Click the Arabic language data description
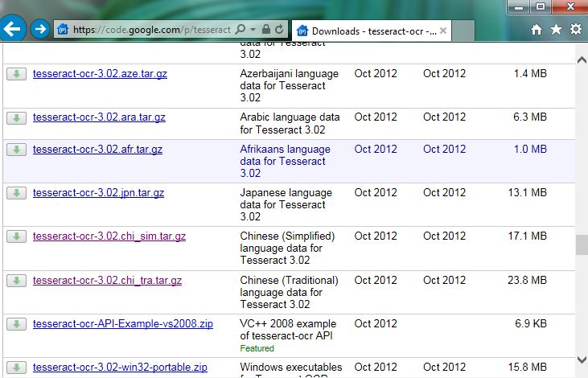588x378 pixels. click(x=290, y=123)
